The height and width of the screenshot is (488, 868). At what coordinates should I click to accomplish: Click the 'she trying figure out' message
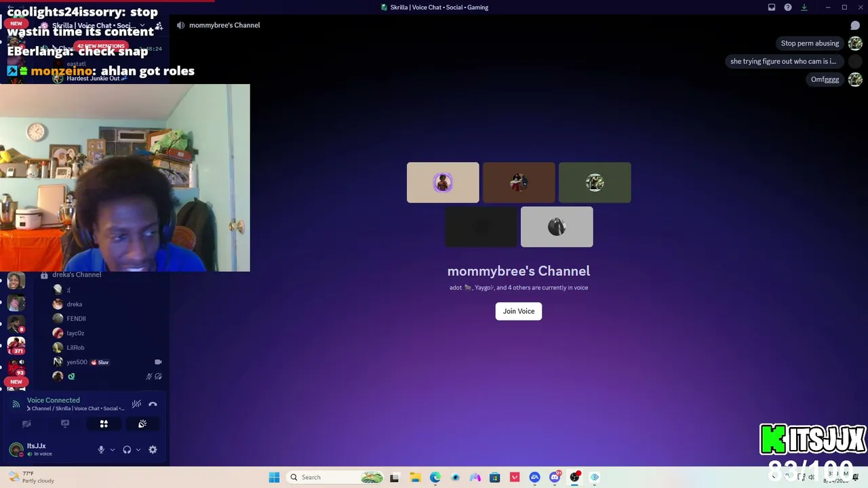[783, 61]
